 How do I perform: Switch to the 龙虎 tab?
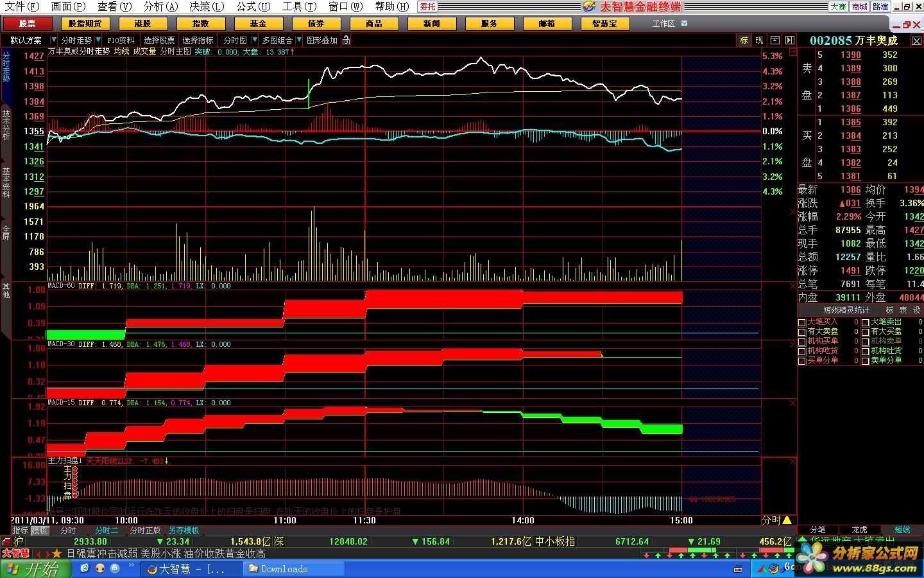point(860,529)
